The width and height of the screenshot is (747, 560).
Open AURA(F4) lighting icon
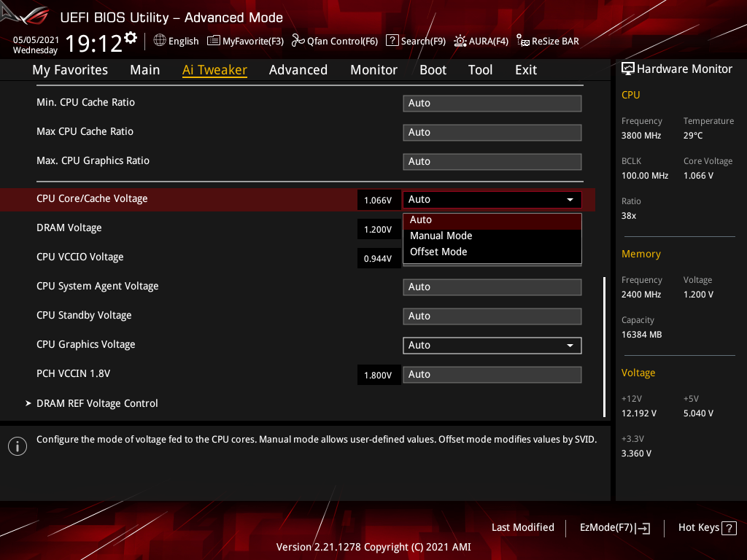pos(460,41)
